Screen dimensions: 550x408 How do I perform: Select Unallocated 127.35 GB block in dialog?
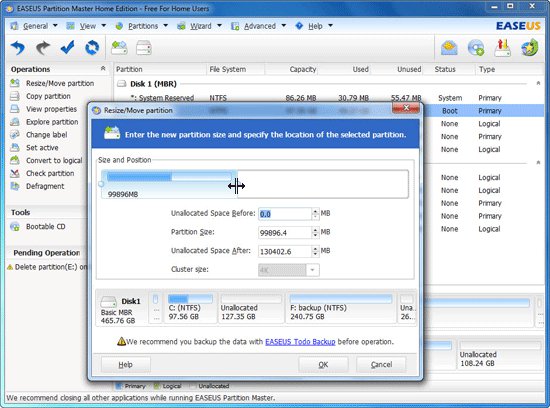coord(251,308)
